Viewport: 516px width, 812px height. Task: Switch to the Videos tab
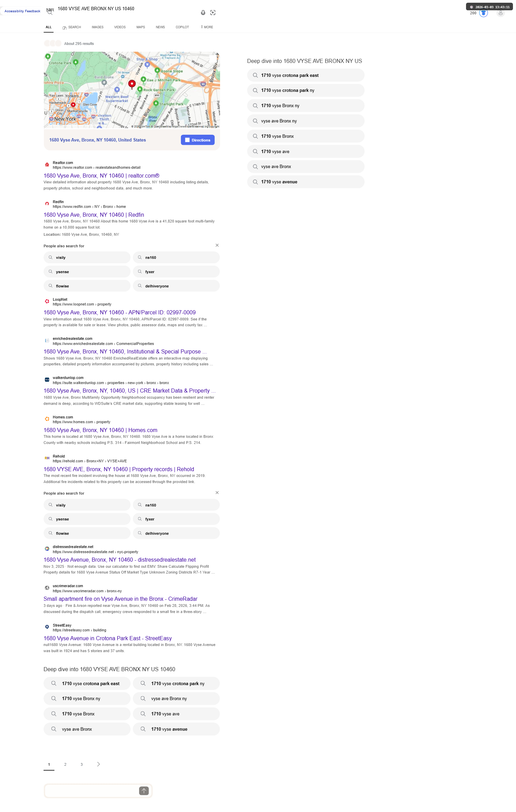(120, 27)
